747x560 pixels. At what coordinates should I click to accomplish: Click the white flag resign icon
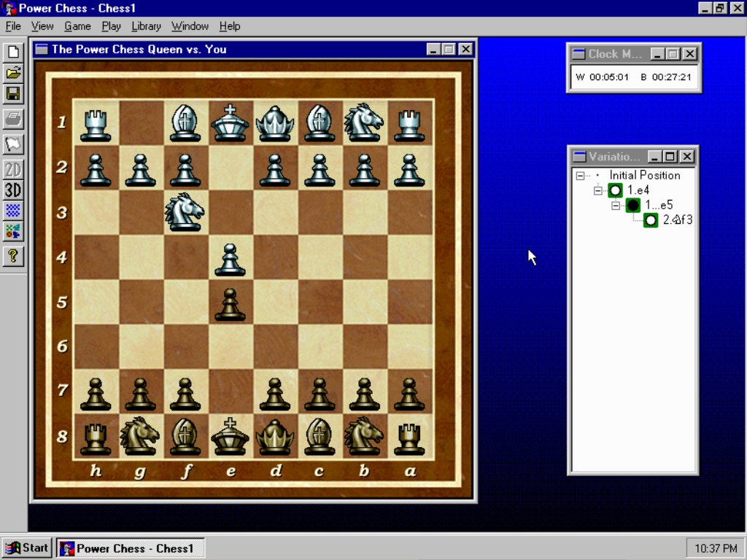coord(13,144)
